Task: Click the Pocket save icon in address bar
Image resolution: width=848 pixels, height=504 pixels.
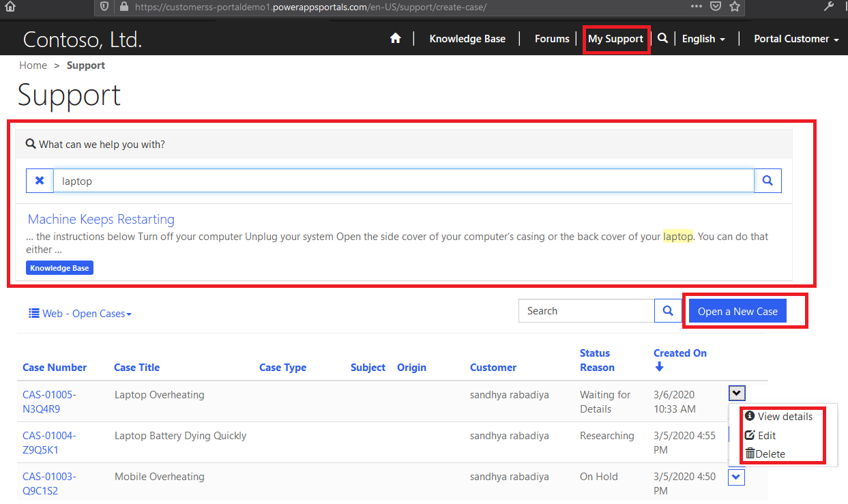Action: pyautogui.click(x=716, y=7)
